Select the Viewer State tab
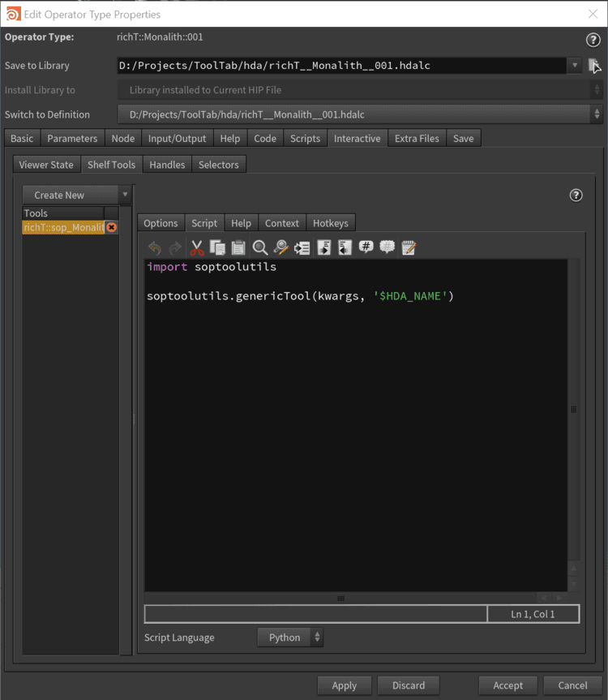 point(46,165)
